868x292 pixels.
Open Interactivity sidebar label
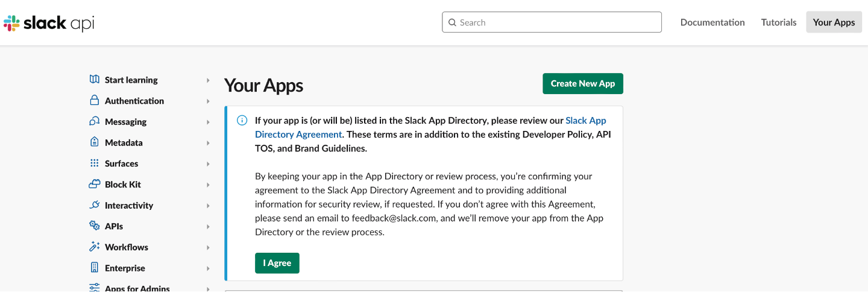(129, 205)
